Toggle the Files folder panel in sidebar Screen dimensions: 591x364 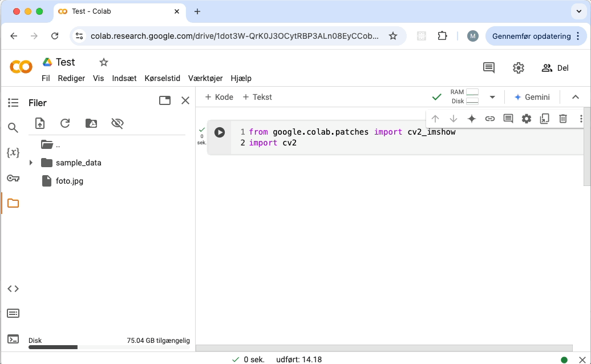point(13,203)
